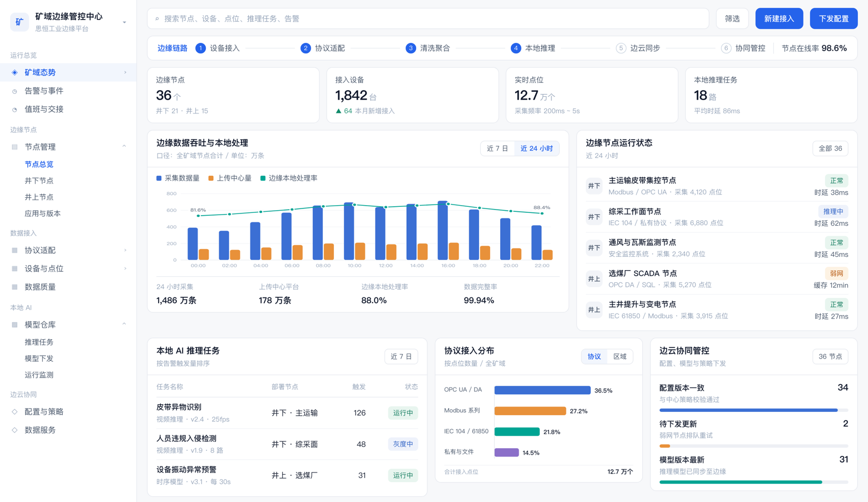This screenshot has width=868, height=502.
Task: Click 弱网 status of 选煤厂 SCADA 节点
Action: click(836, 274)
